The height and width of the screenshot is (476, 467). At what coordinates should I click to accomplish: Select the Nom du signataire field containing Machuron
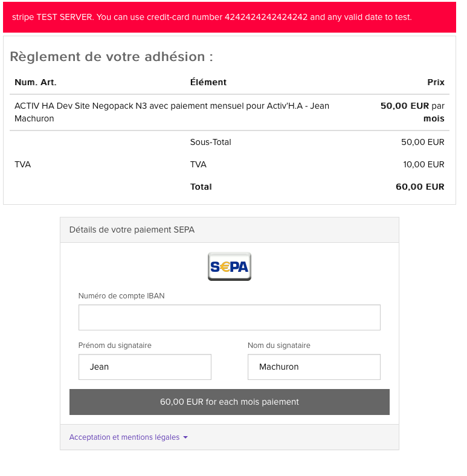tap(314, 367)
